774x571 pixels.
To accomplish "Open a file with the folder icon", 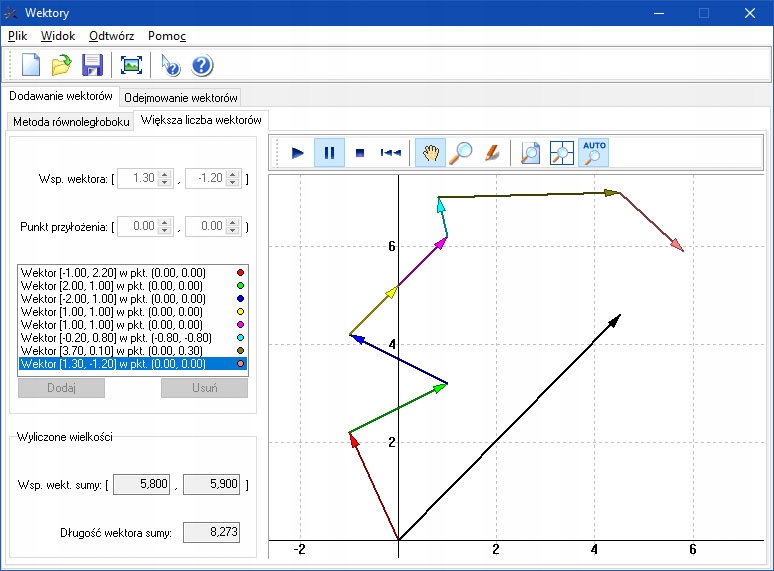I will tap(62, 66).
